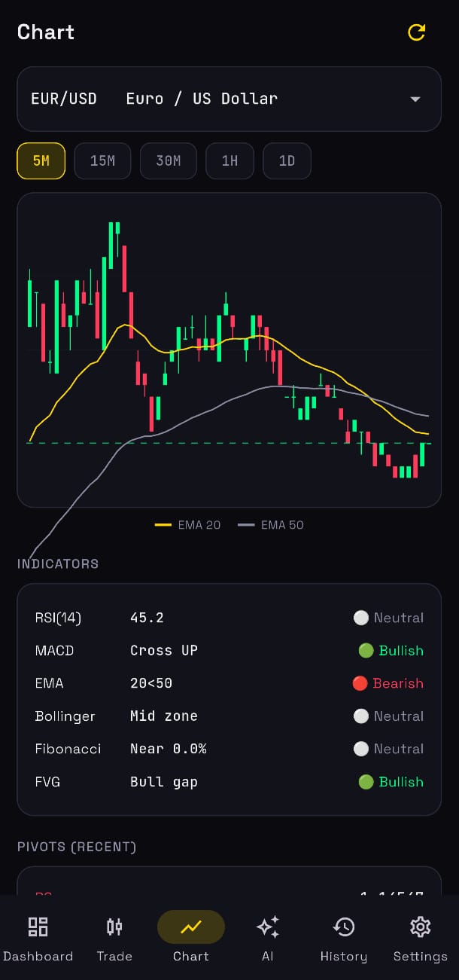The width and height of the screenshot is (459, 980).
Task: Open the Dashboard grid icon
Action: coord(38,927)
